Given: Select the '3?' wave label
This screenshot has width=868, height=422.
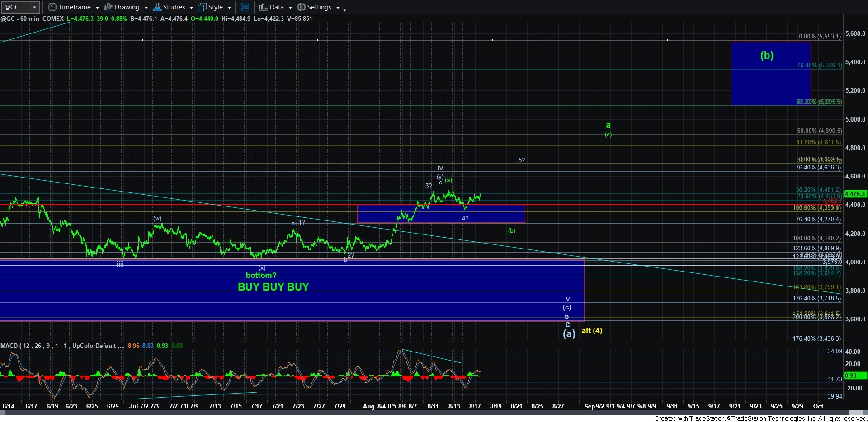Looking at the screenshot, I should [429, 186].
